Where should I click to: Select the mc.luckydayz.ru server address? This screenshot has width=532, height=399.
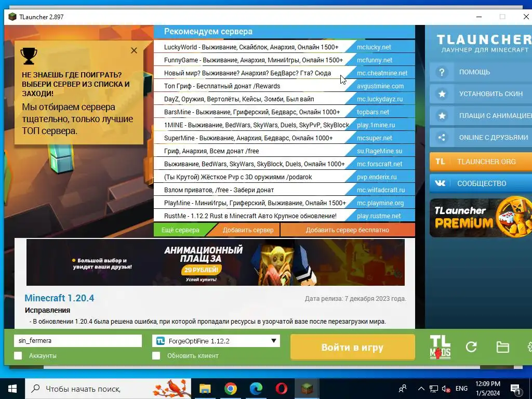[380, 99]
